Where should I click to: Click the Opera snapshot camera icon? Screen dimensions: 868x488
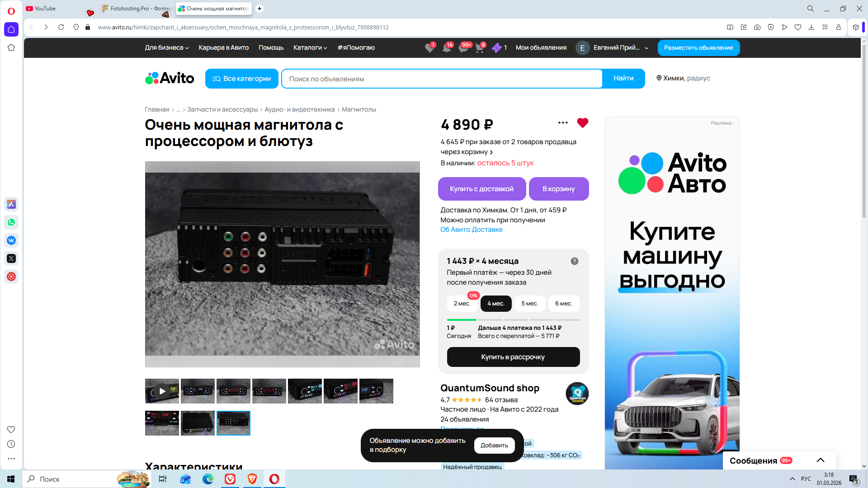757,27
